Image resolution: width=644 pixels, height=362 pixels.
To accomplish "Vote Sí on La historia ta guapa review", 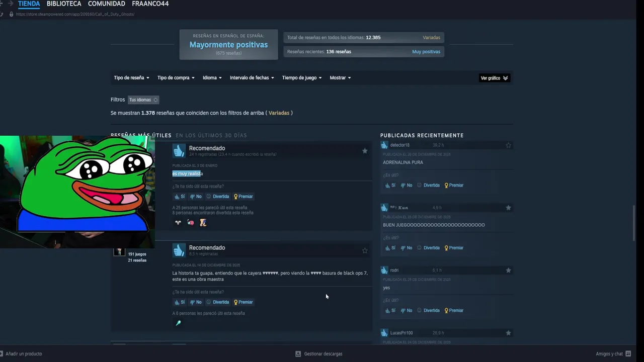I will coord(180,302).
